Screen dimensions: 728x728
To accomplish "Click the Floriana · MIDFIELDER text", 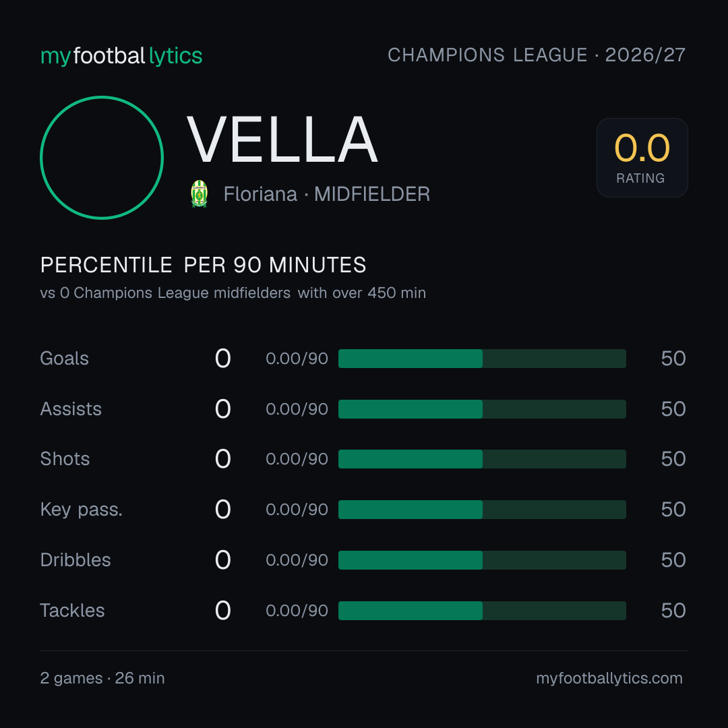I will (x=327, y=194).
